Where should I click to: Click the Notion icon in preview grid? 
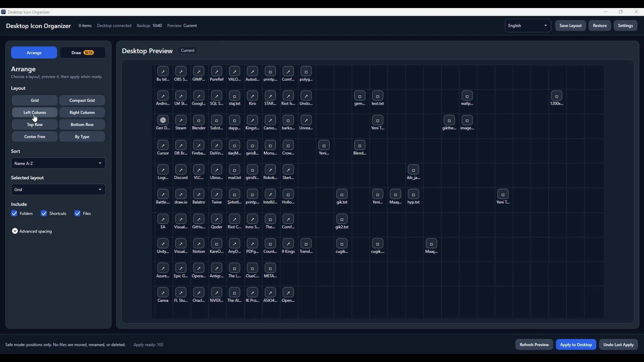[x=199, y=244]
